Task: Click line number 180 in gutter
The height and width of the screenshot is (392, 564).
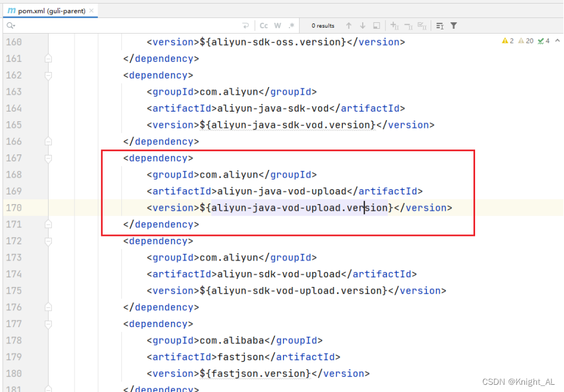Action: tap(14, 373)
